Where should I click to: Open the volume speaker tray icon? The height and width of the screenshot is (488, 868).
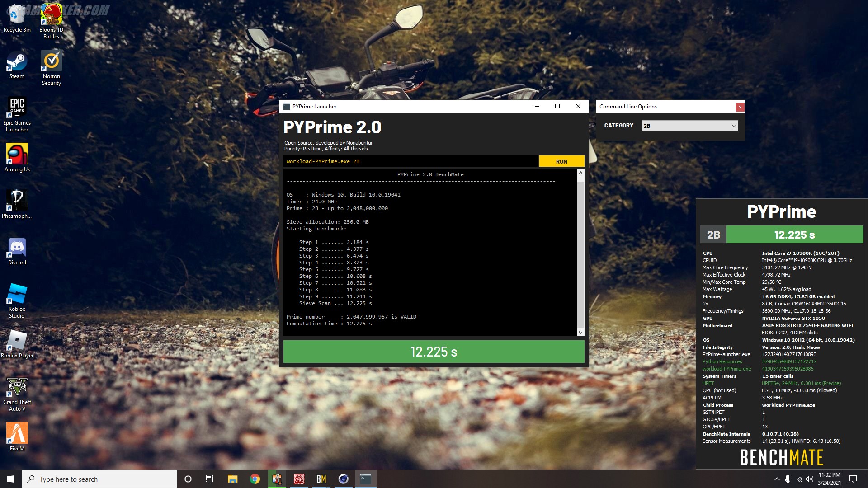(x=809, y=479)
